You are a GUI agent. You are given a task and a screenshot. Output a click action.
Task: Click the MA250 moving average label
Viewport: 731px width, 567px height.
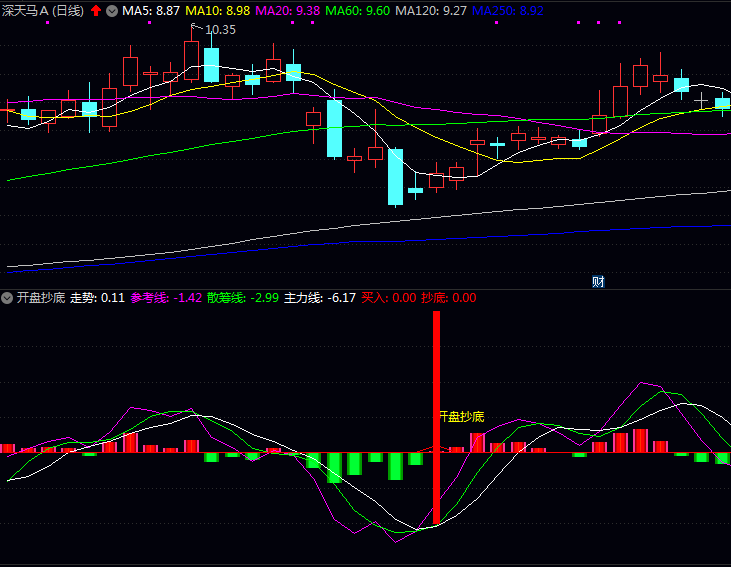coord(508,10)
